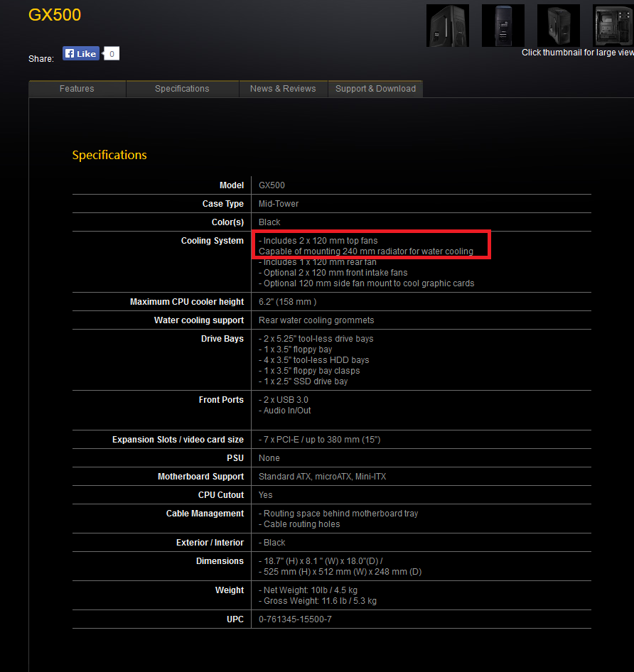This screenshot has width=634, height=672.
Task: View the front-view case thumbnail
Action: [x=503, y=26]
